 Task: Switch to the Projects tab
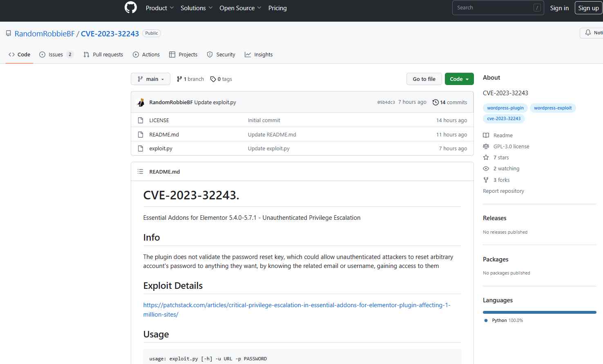(183, 54)
